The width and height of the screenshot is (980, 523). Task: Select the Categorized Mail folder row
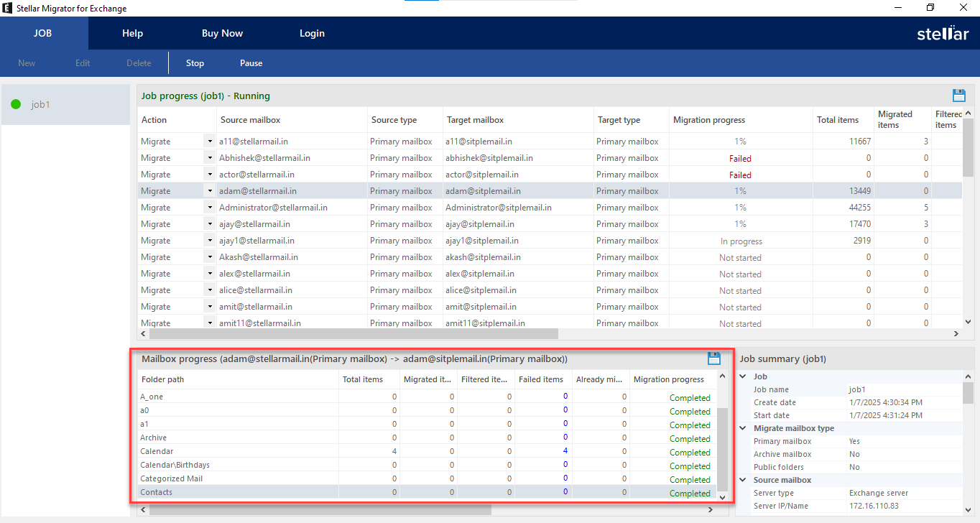click(427, 478)
